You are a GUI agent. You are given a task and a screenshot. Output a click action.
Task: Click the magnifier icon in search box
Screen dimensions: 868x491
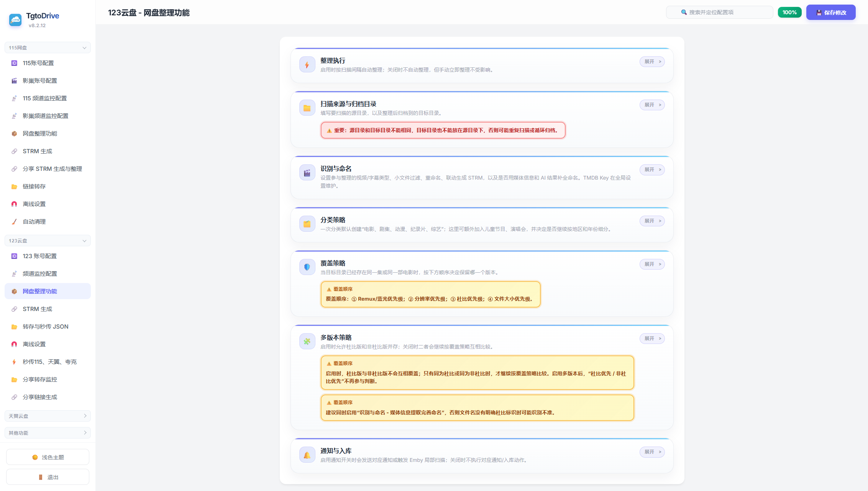(684, 12)
